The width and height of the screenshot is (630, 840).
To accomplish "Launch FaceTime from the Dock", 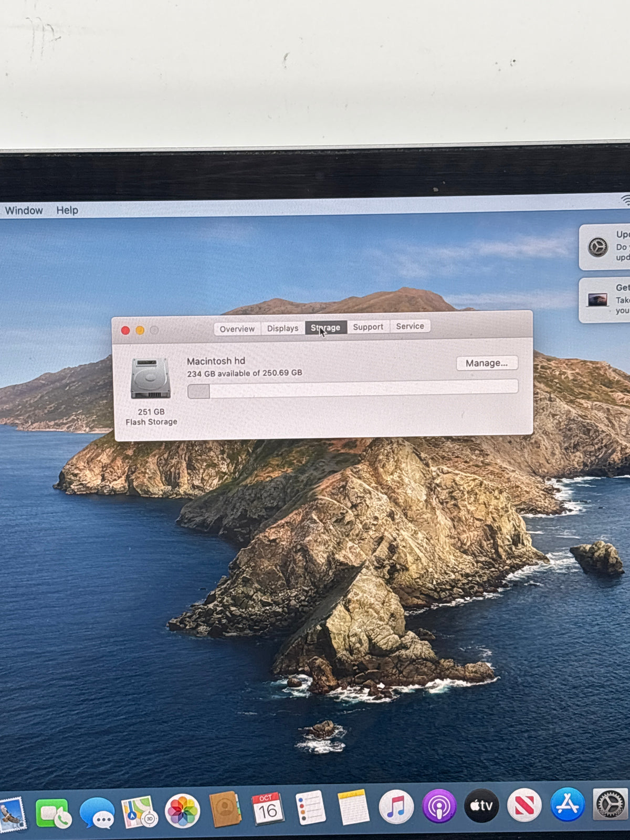I will point(53,813).
